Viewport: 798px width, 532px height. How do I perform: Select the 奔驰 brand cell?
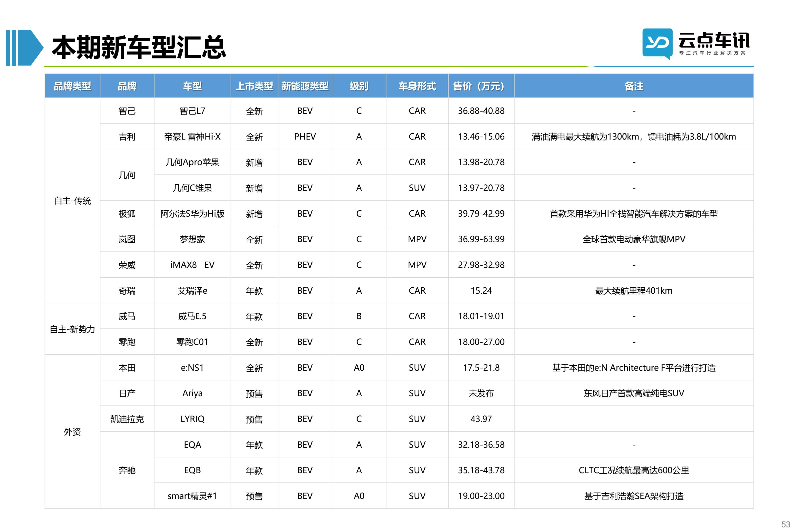click(x=127, y=470)
